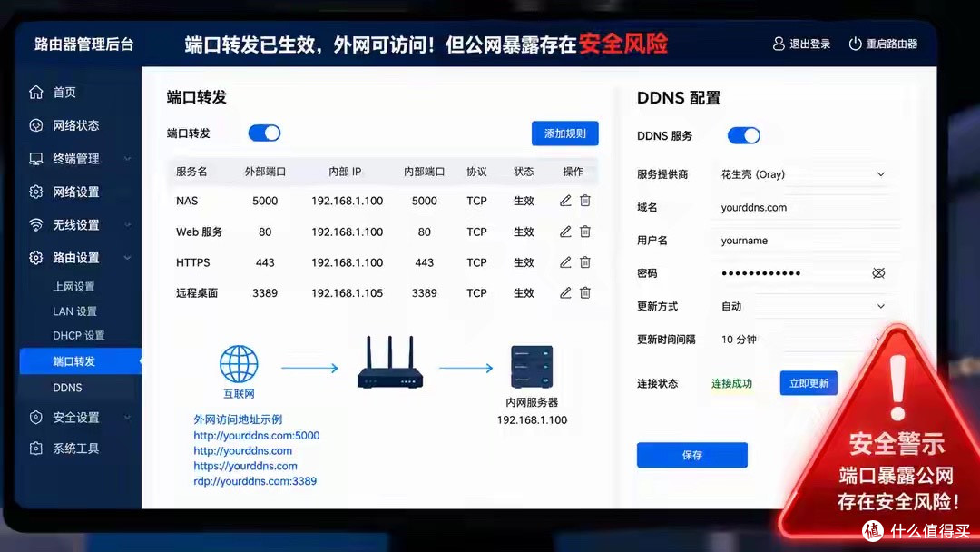The height and width of the screenshot is (552, 980).
Task: Toggle the 端口转发 switch
Action: [264, 133]
